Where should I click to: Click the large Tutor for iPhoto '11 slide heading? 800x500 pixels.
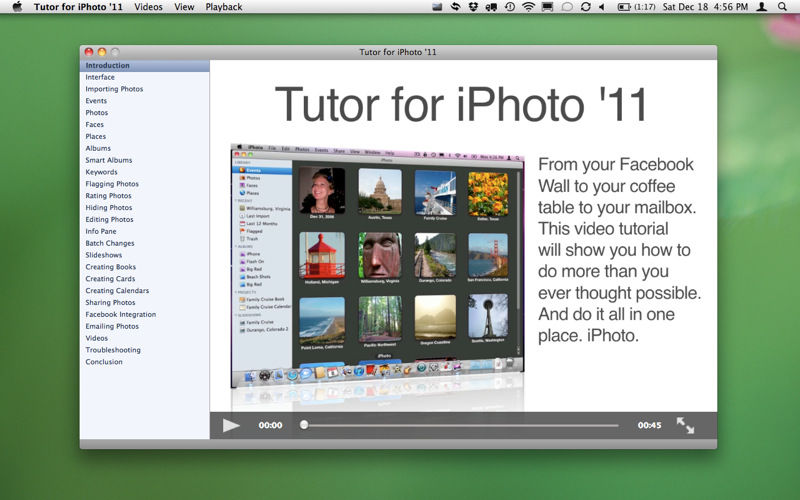[x=461, y=104]
